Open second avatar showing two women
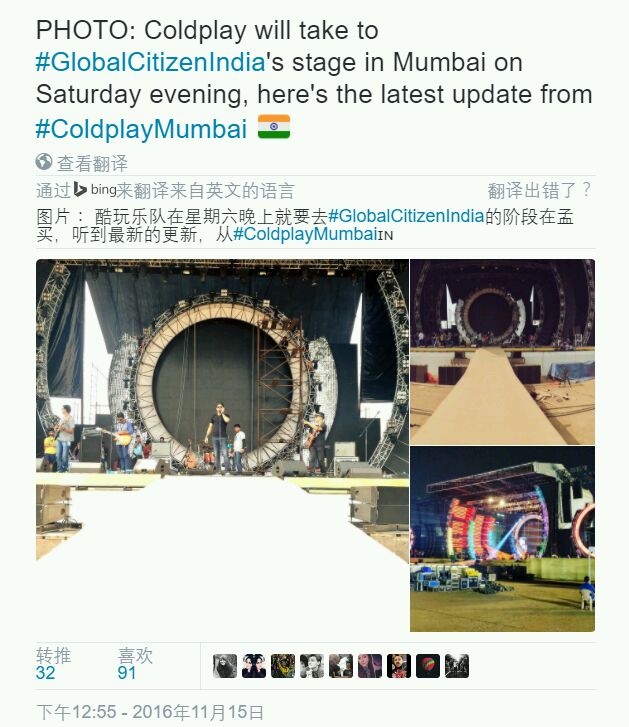This screenshot has width=629, height=727. (x=254, y=666)
